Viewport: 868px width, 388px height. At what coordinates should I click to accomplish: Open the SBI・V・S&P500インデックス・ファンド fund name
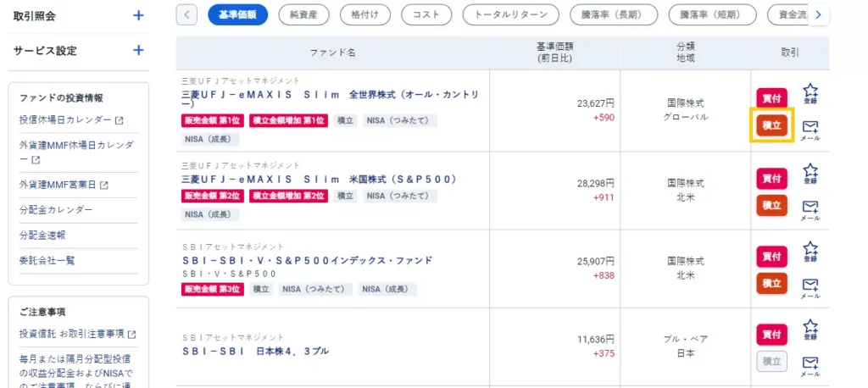[307, 260]
